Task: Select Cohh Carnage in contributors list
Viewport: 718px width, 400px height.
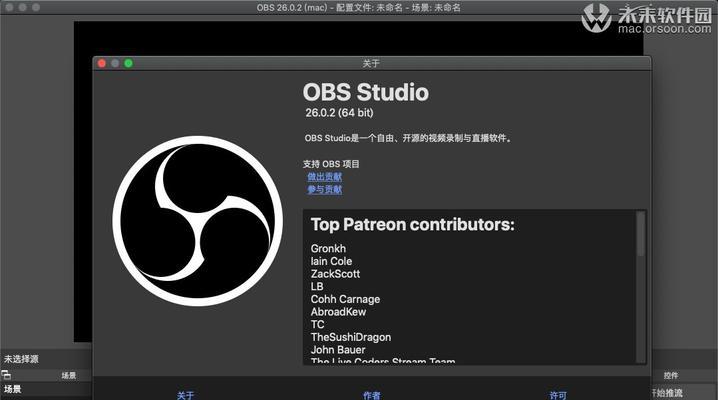Action: tap(345, 299)
